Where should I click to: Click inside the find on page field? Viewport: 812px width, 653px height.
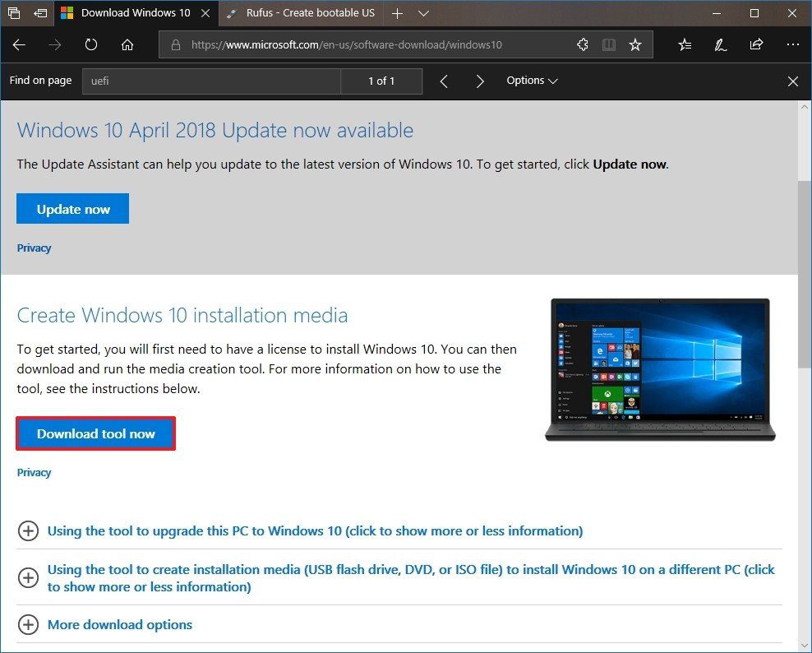click(211, 81)
